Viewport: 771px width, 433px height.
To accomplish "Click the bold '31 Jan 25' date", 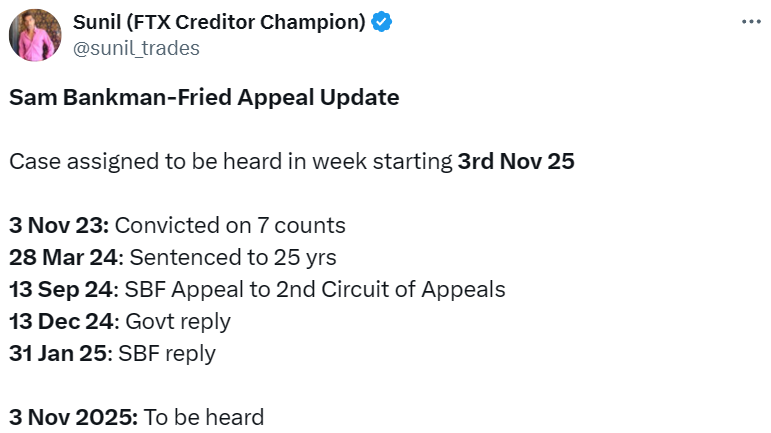I will [59, 353].
